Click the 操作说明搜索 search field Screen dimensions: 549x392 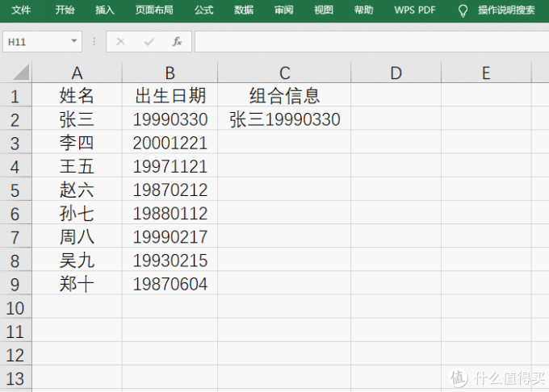tap(507, 10)
